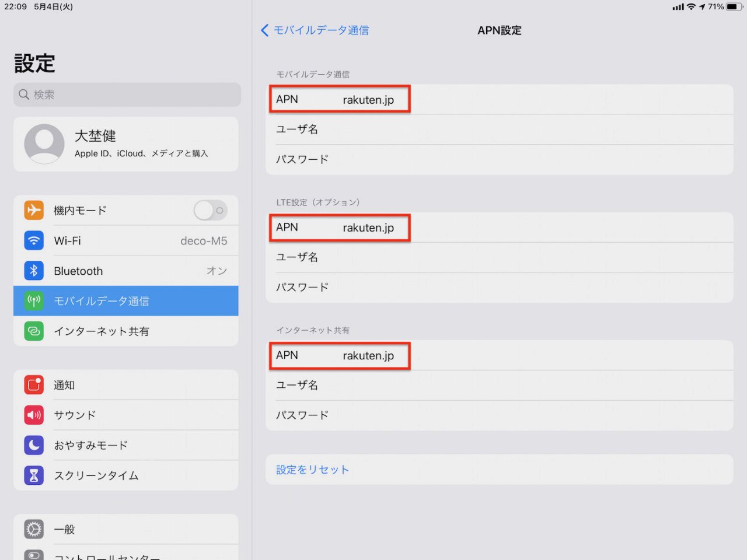Image resolution: width=747 pixels, height=560 pixels.
Task: Tap the red Notifications icon
Action: [34, 385]
